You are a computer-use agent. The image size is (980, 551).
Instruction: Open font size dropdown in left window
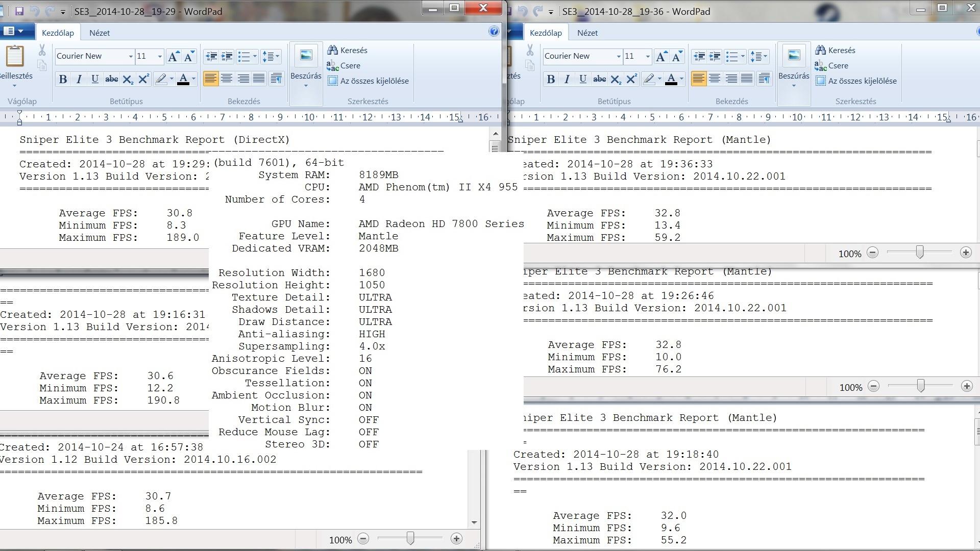160,56
